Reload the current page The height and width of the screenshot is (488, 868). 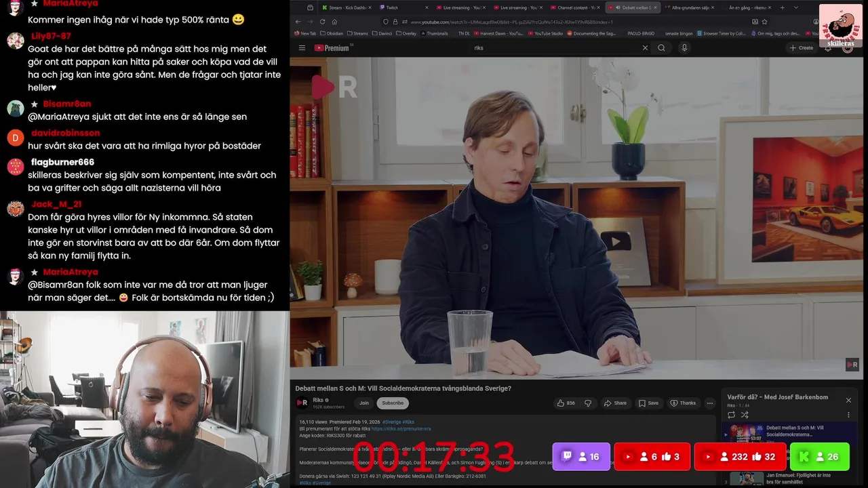coord(322,22)
